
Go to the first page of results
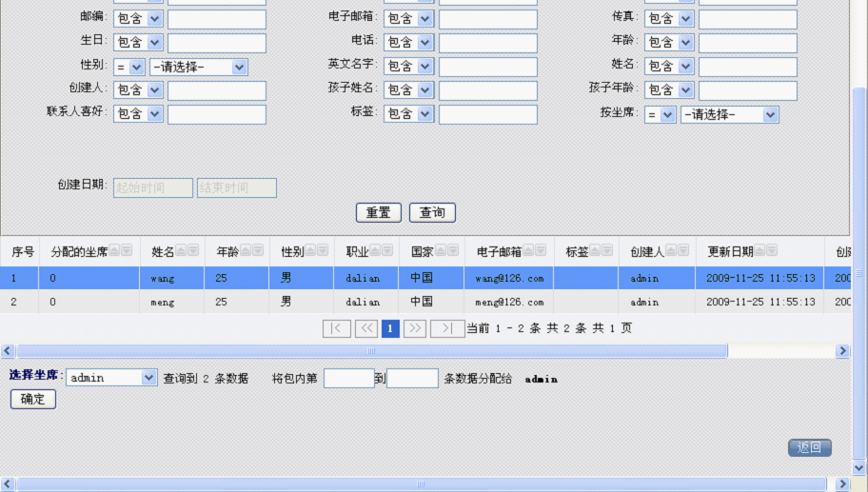pyautogui.click(x=337, y=328)
